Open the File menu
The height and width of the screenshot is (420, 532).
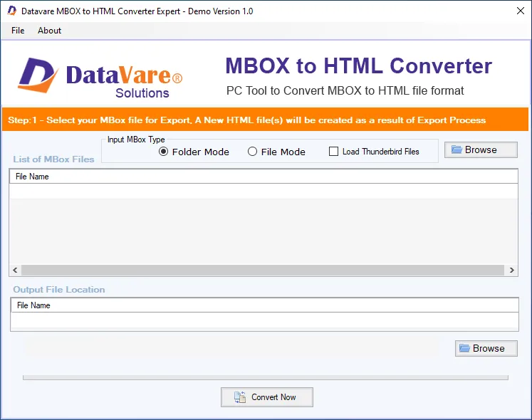point(18,31)
